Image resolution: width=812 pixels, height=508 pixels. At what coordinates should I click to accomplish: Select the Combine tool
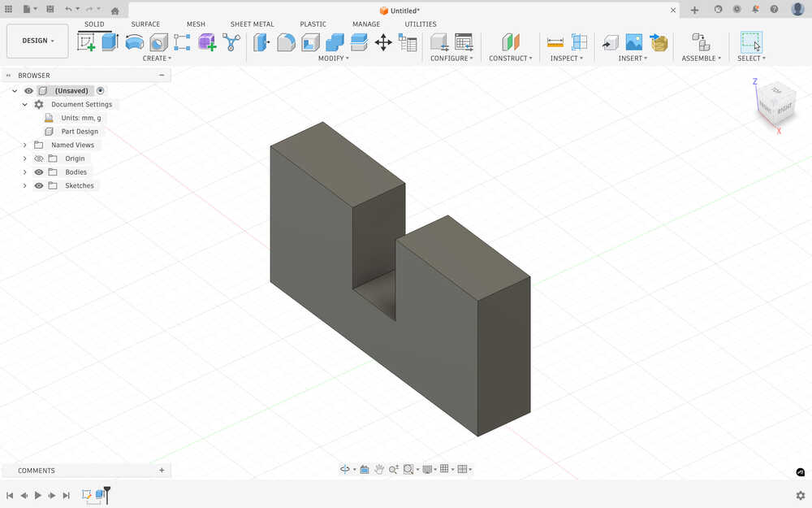[x=335, y=42]
